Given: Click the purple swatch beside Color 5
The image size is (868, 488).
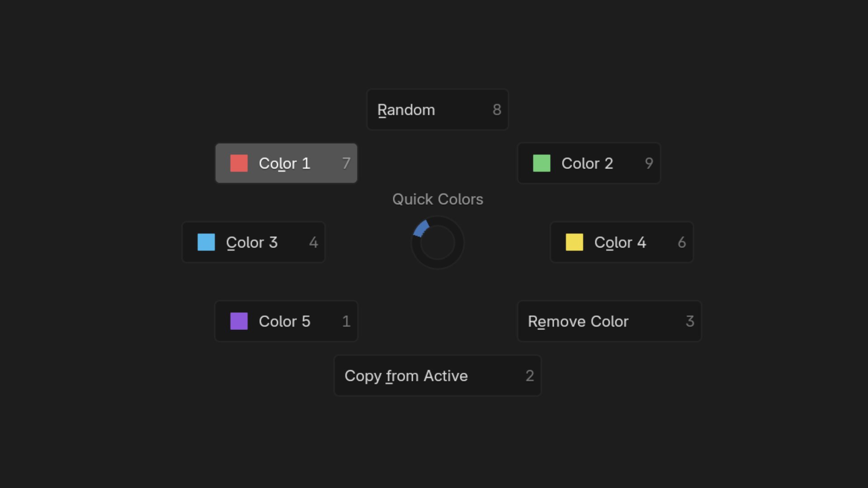Looking at the screenshot, I should tap(239, 321).
